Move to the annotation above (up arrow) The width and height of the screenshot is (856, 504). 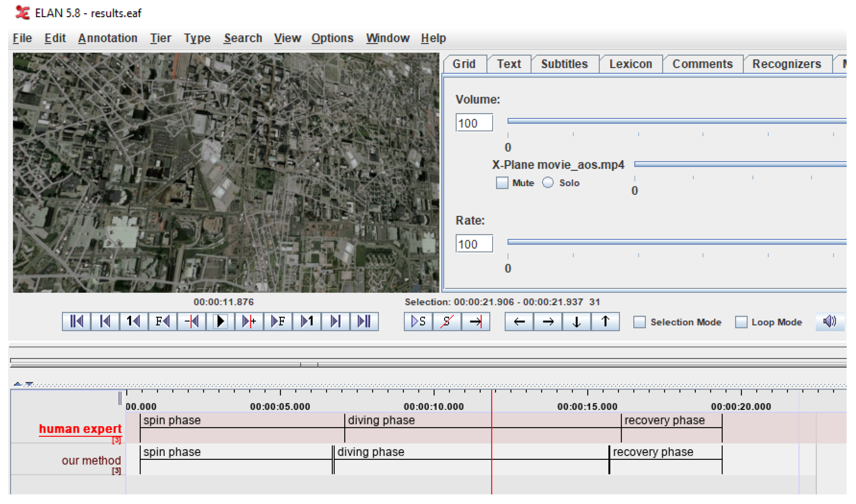(x=605, y=321)
